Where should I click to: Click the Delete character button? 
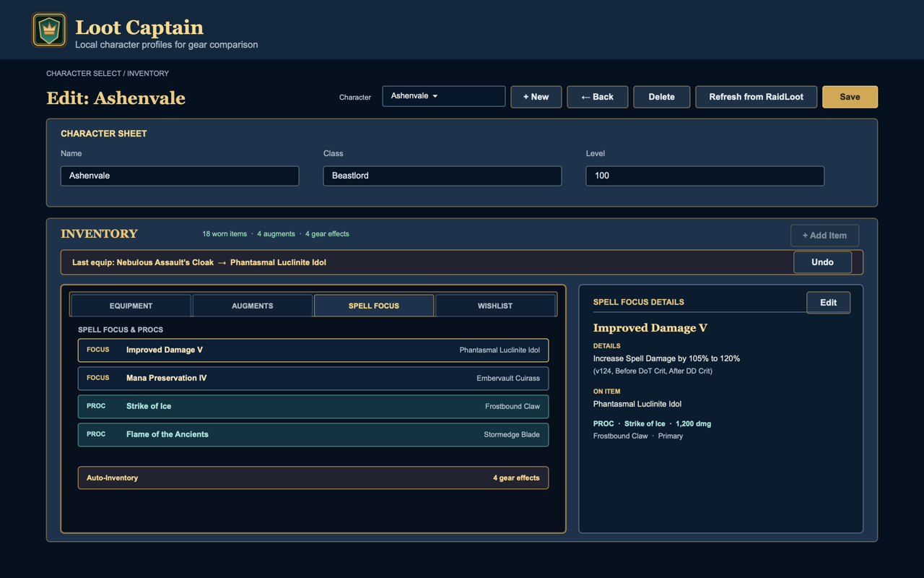pyautogui.click(x=661, y=97)
